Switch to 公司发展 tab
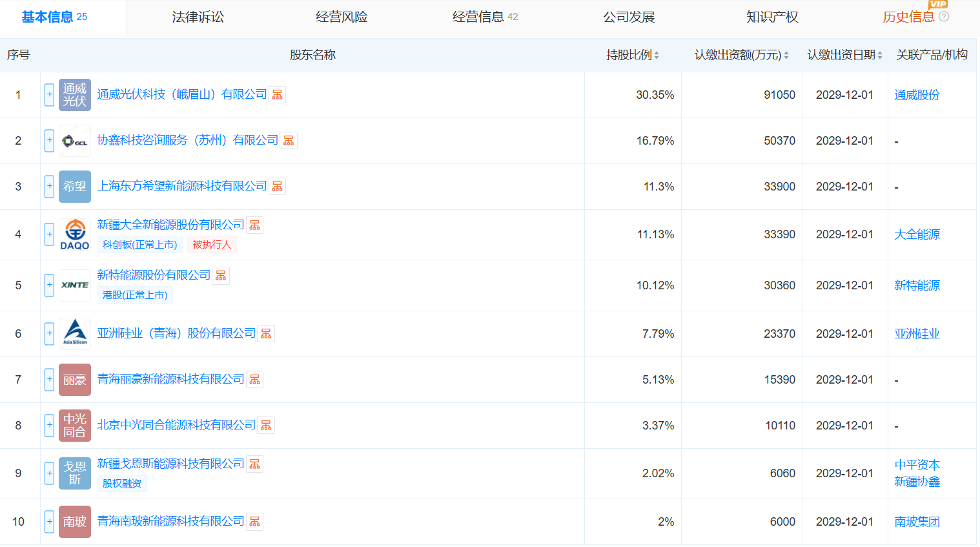This screenshot has width=980, height=547. (629, 17)
